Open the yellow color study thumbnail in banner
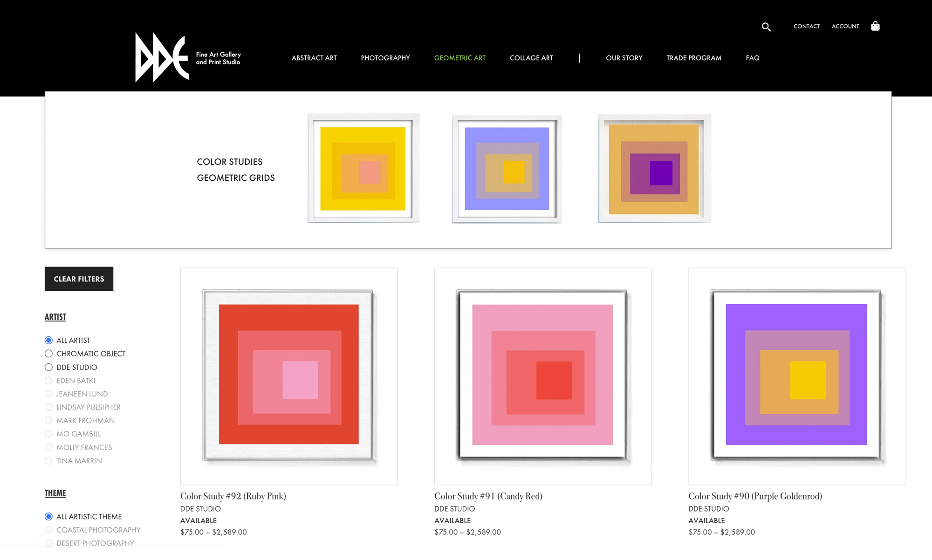 (x=363, y=168)
